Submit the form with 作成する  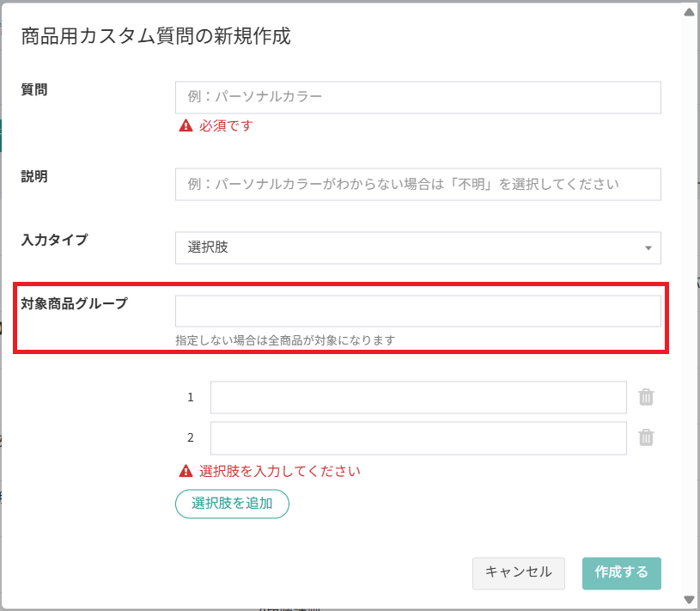(x=621, y=573)
